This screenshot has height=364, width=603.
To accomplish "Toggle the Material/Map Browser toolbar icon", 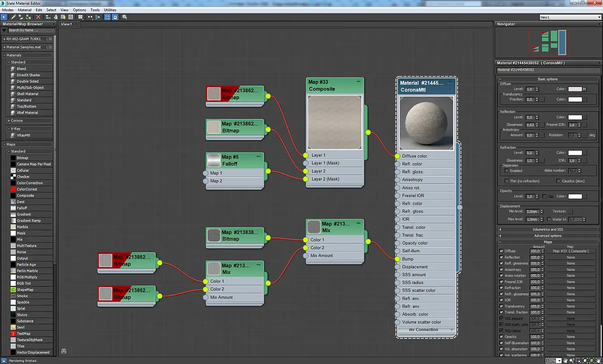I will tap(107, 17).
